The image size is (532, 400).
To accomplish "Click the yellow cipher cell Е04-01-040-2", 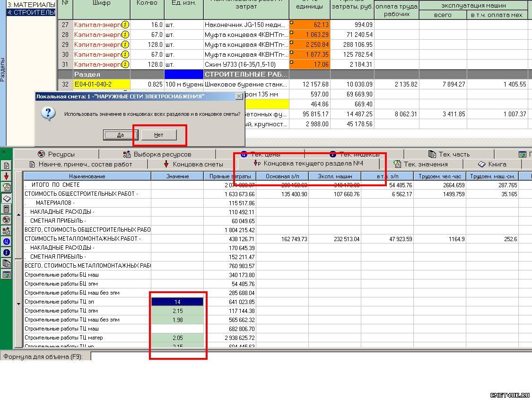I will [102, 84].
